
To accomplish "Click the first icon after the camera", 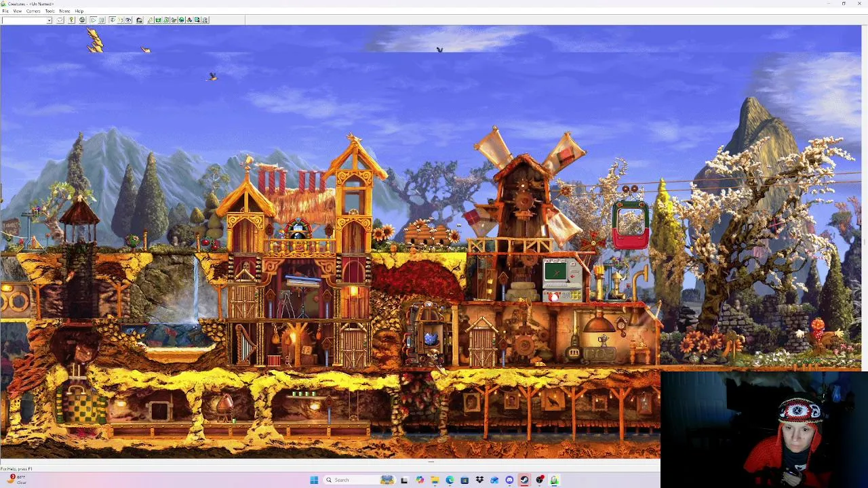I will tap(150, 20).
